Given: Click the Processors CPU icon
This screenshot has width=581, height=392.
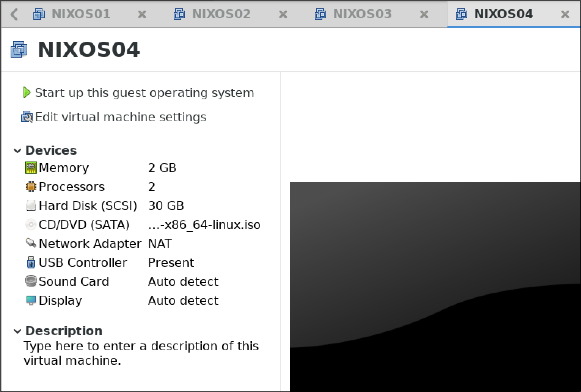Looking at the screenshot, I should (31, 187).
